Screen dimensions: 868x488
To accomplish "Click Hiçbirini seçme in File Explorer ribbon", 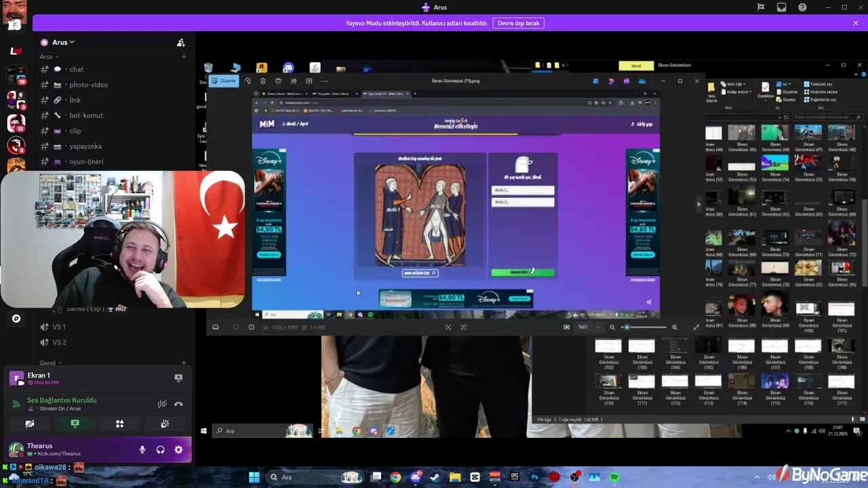I will [x=821, y=91].
